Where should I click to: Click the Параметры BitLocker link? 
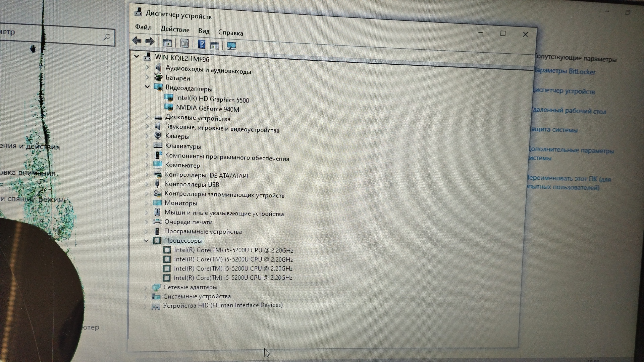[565, 71]
